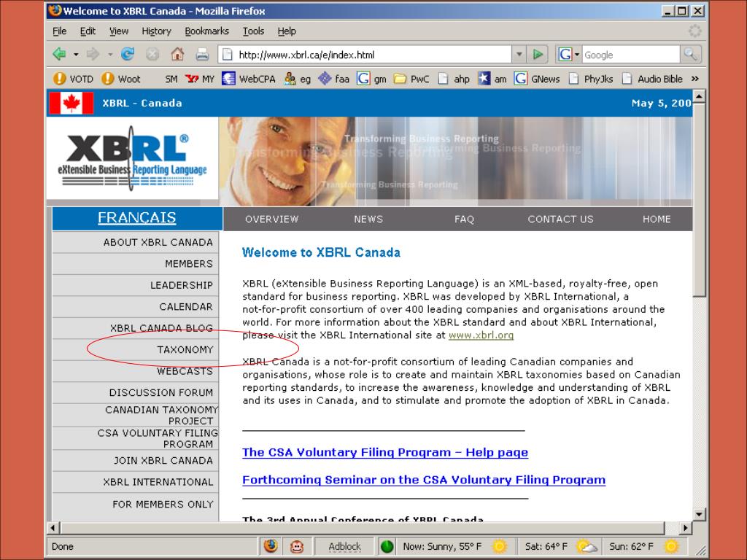The image size is (747, 560).
Task: Open the View menu
Action: point(119,31)
